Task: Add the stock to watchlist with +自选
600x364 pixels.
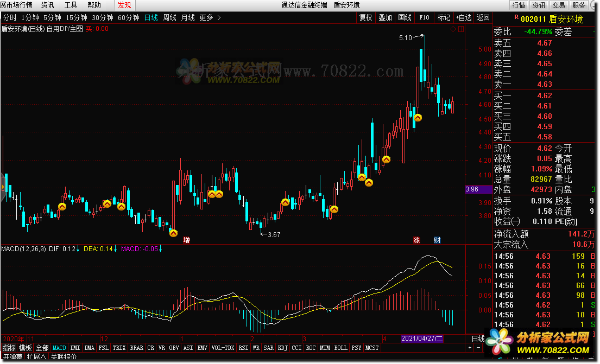Action: (464, 17)
